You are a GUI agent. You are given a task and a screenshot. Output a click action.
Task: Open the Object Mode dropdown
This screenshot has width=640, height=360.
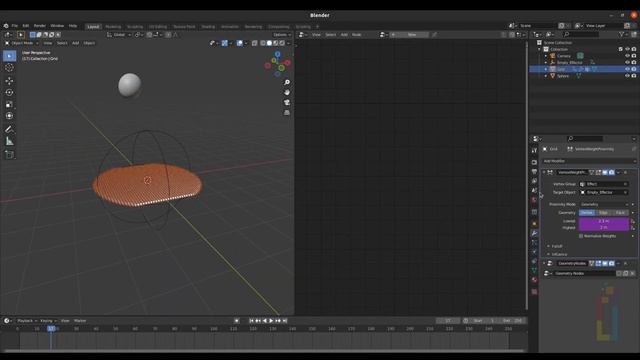pyautogui.click(x=21, y=43)
